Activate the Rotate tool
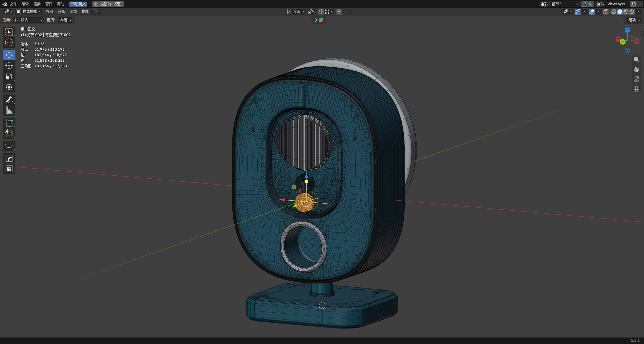The height and width of the screenshot is (344, 644). point(9,66)
